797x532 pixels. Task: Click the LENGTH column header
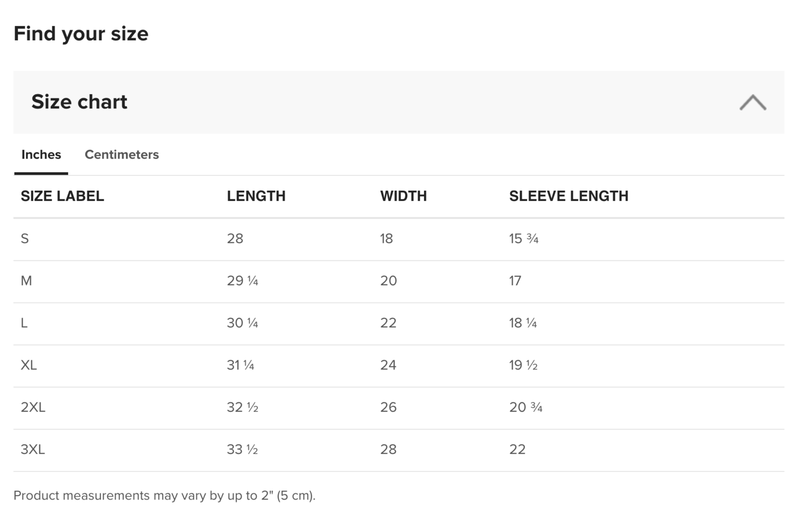click(256, 196)
